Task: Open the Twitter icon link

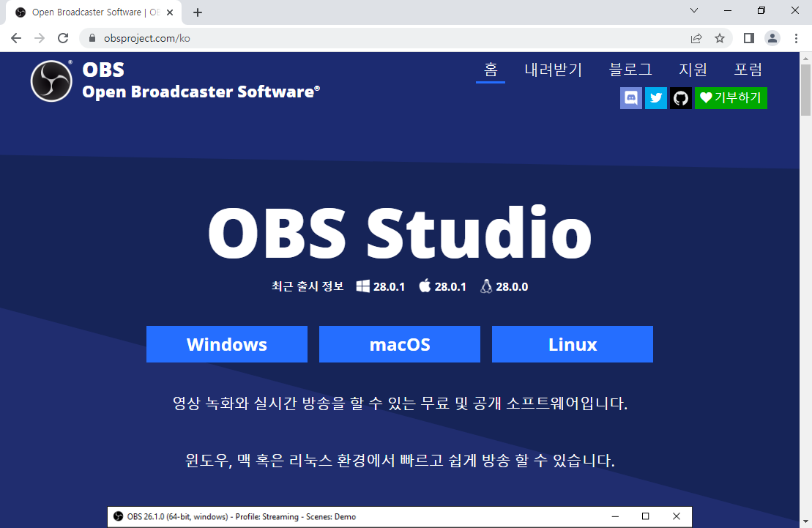Action: 655,98
